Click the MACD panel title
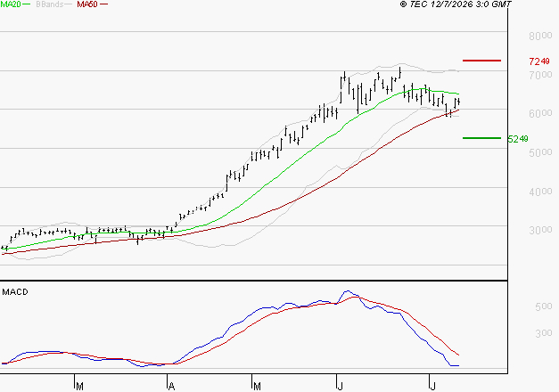559x392 pixels. coord(15,292)
